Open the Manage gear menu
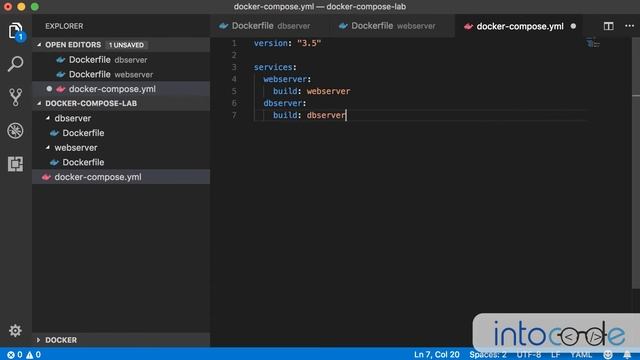 pyautogui.click(x=16, y=330)
